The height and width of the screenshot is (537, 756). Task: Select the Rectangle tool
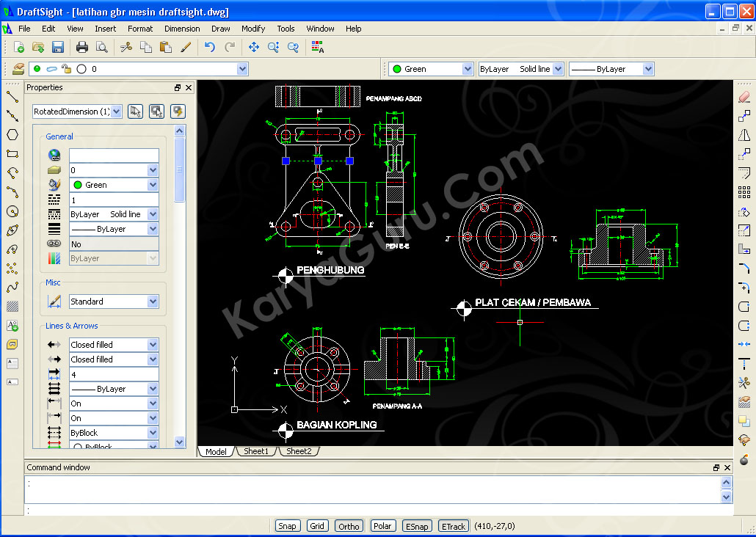[12, 153]
